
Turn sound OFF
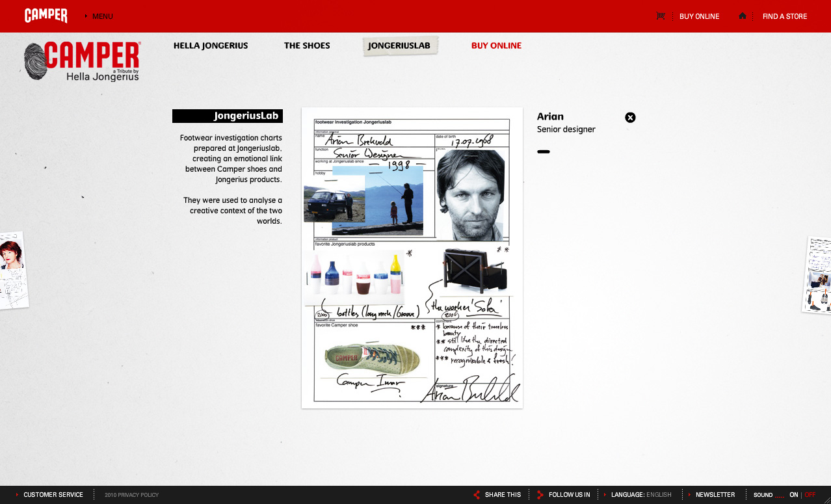click(810, 495)
